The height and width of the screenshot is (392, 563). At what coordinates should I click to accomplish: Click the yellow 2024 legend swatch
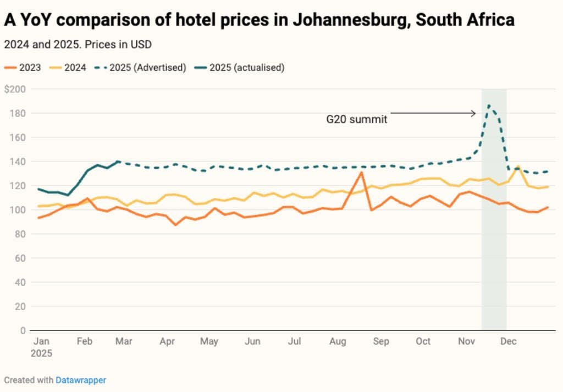click(x=56, y=68)
